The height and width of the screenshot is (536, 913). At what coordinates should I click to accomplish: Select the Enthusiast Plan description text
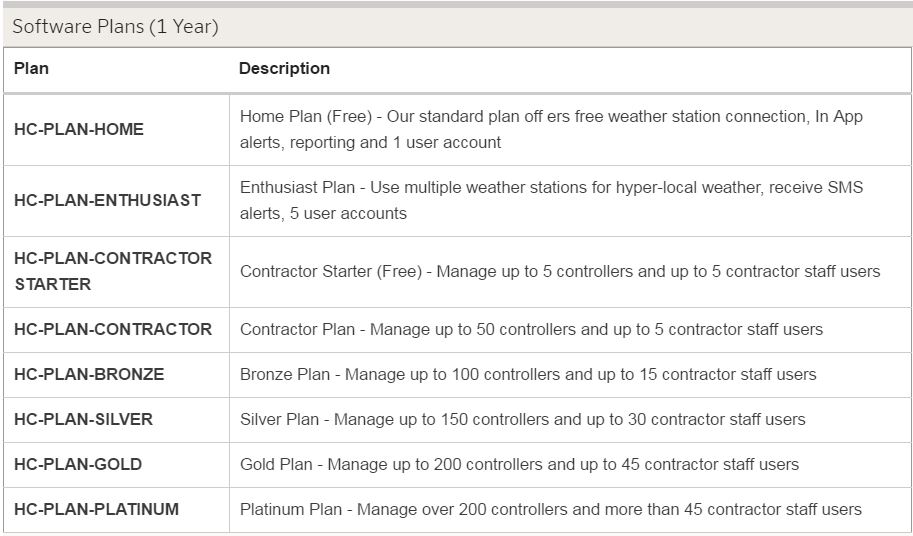[x=551, y=200]
